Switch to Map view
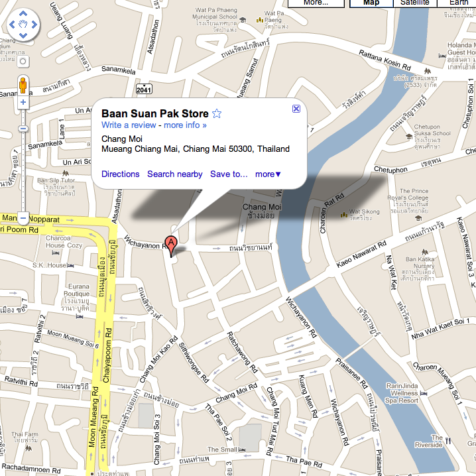Screen dimensions: 476x476 tap(371, 3)
